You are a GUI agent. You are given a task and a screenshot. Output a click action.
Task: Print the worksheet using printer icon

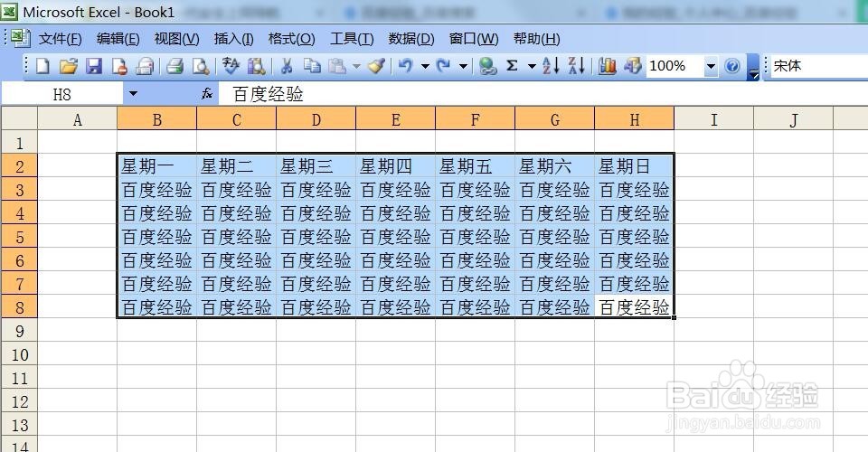click(175, 66)
